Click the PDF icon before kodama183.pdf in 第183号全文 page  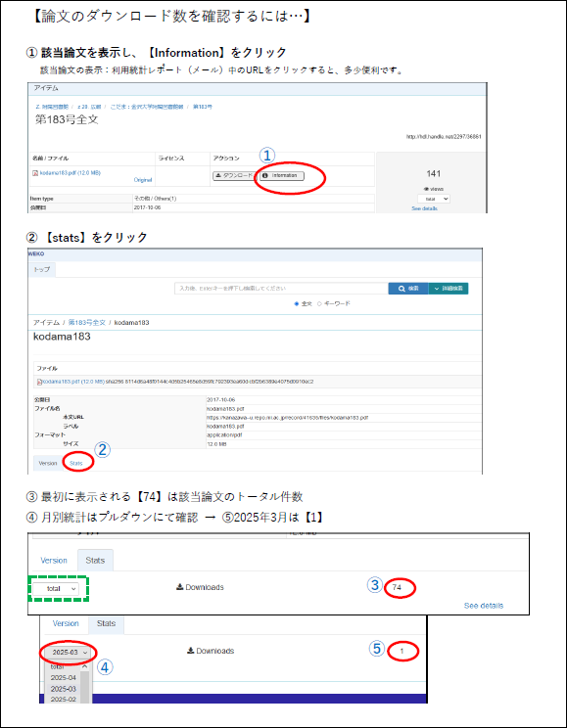point(35,173)
